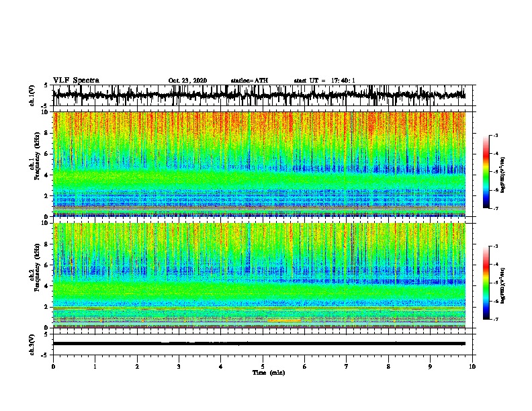Viewport: 532px width, 411px height.
Task: Click the "Time (min)" x-axis label
Action: click(269, 373)
